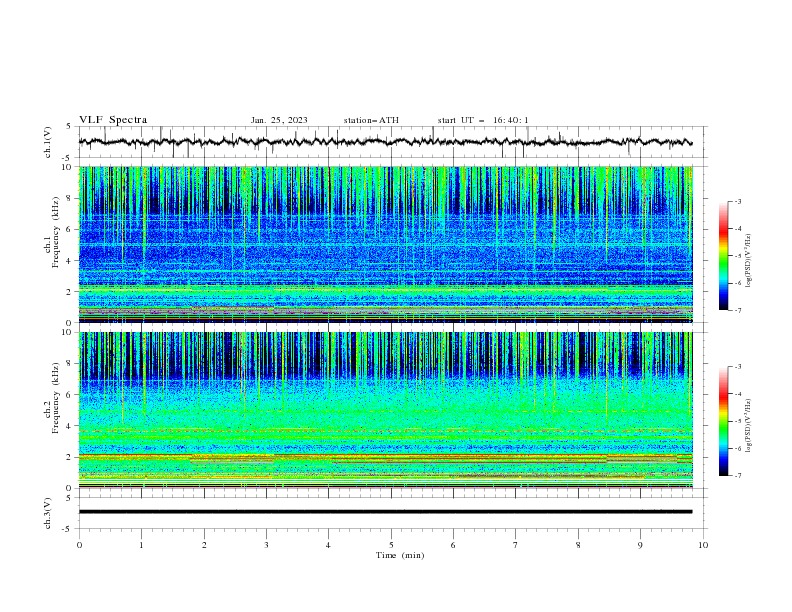Click the ch.2 spectrogram color scale bar

(x=723, y=421)
